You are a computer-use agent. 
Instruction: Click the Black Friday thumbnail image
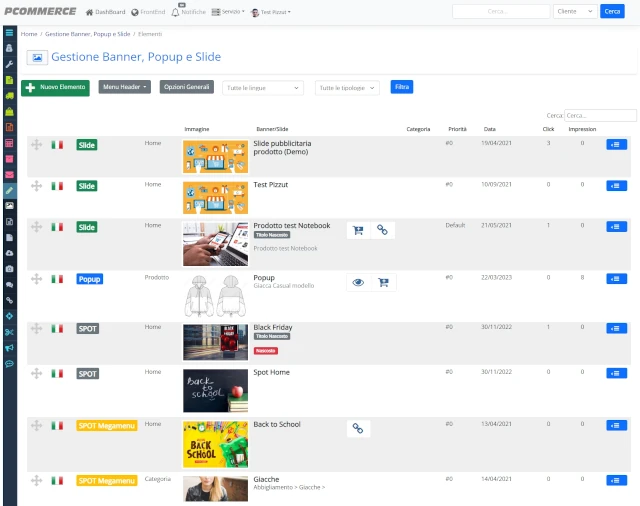tap(215, 342)
